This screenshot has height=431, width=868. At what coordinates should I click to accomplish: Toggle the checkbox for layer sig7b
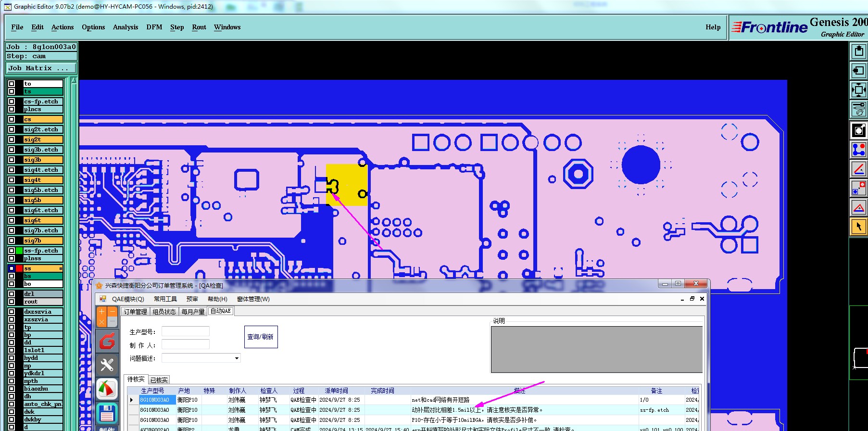point(12,241)
